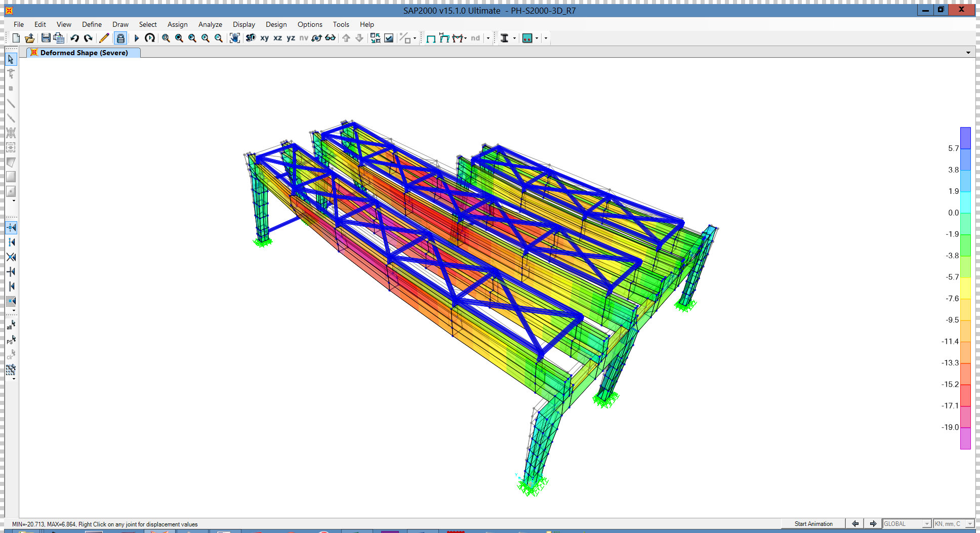Click the Pan hand tool
The height and width of the screenshot is (533, 980).
tap(234, 38)
